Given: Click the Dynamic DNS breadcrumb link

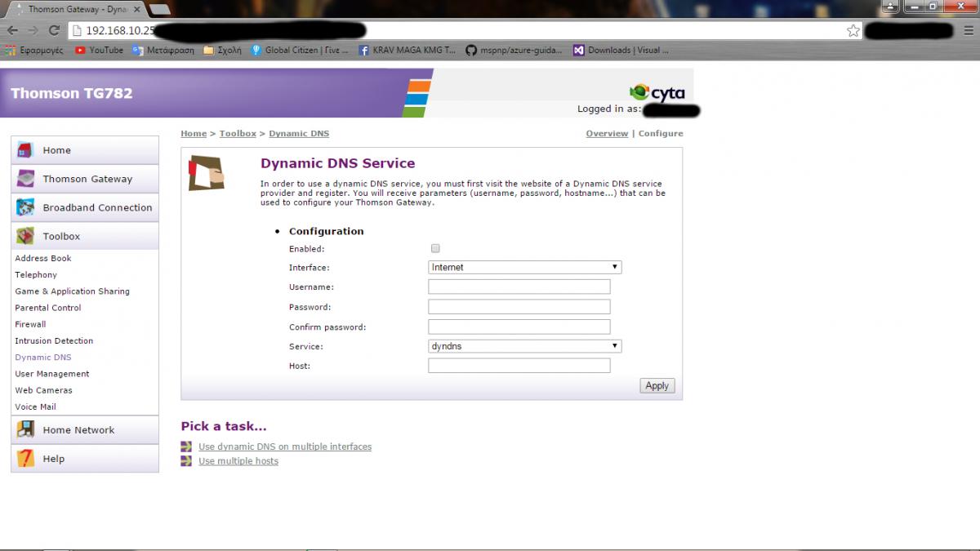Looking at the screenshot, I should (299, 133).
